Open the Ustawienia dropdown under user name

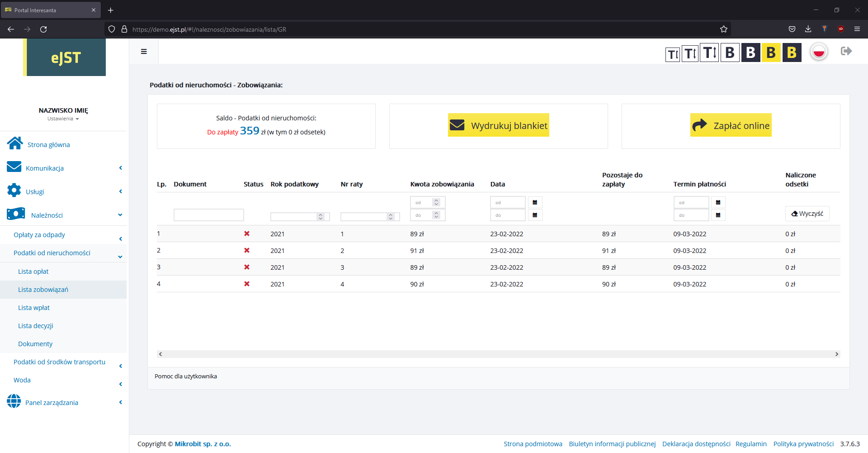pyautogui.click(x=63, y=119)
